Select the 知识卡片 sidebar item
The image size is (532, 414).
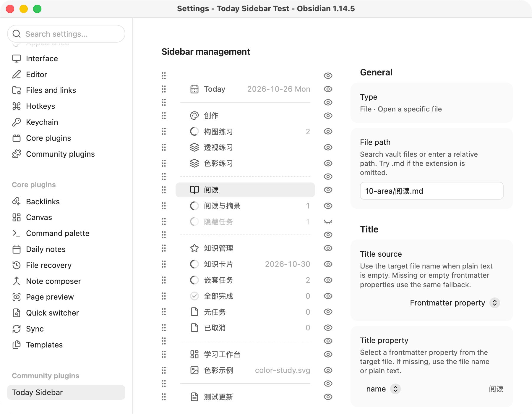point(245,264)
